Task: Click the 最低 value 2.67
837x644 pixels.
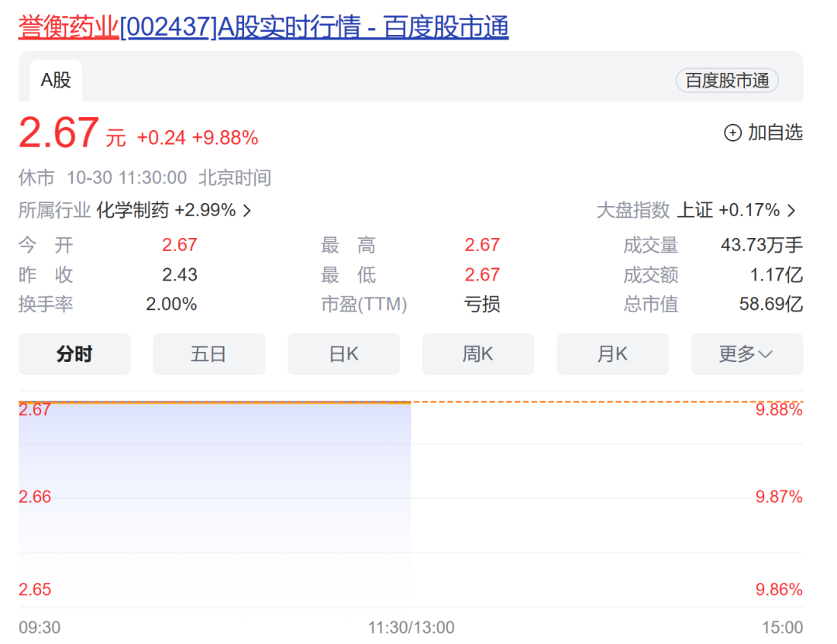Action: 482,275
